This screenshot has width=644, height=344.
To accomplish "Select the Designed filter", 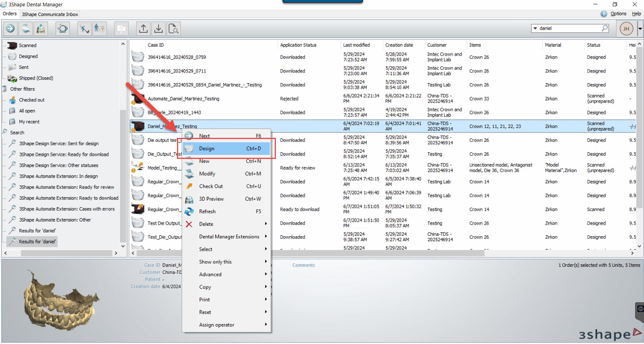I will tap(28, 56).
